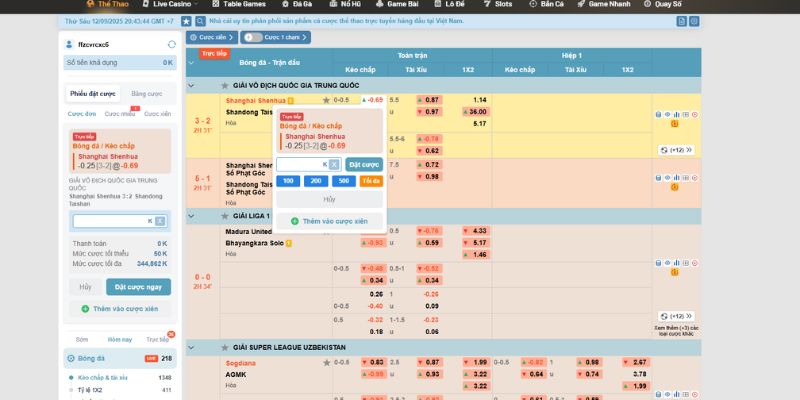Viewport: 800px width, 400px height.
Task: Select the 'Kèo chấp & tài xỉu' radio option
Action: (x=70, y=378)
